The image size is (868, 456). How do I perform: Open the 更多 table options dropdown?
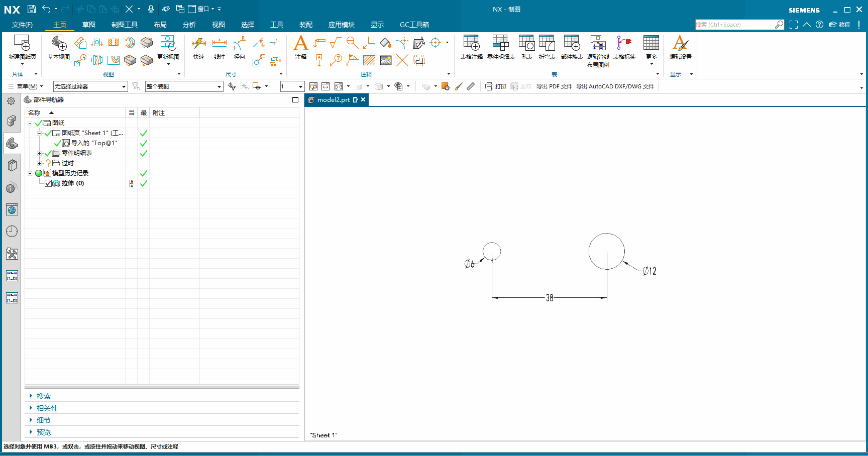pos(651,50)
